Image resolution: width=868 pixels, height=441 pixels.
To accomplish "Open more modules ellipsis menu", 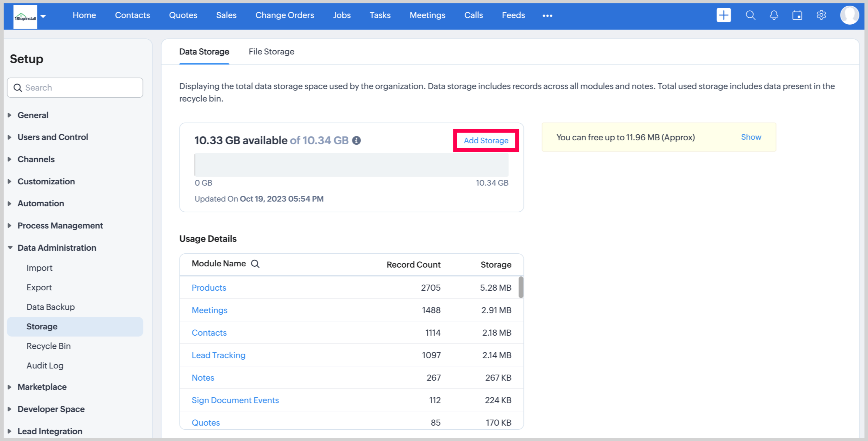I will 547,15.
